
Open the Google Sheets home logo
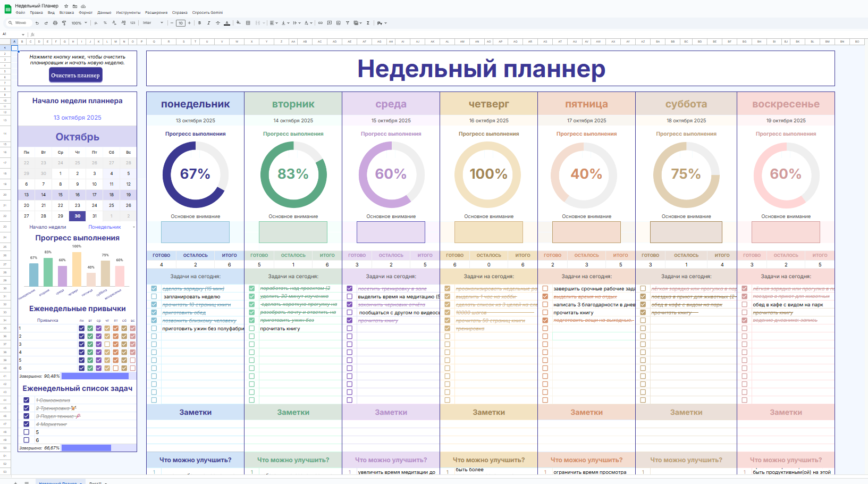coord(7,9)
